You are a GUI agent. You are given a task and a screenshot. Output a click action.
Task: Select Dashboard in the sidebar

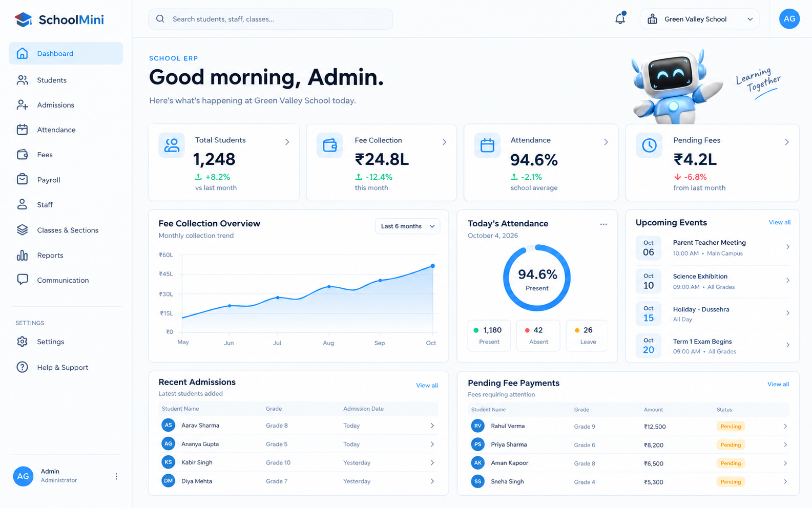pyautogui.click(x=66, y=53)
